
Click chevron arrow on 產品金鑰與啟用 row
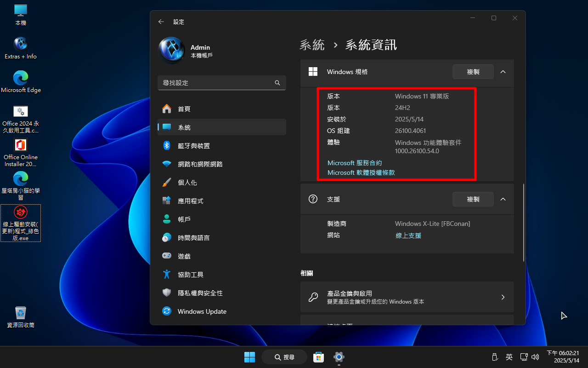coord(503,297)
